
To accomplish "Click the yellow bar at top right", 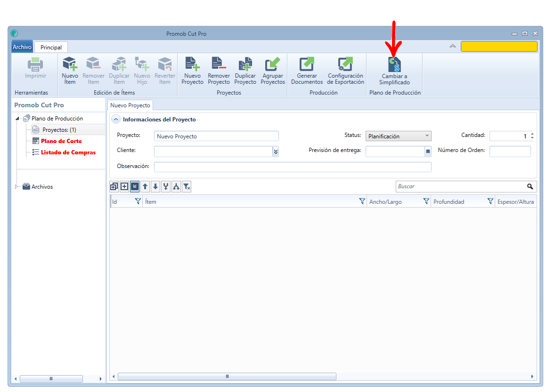I will point(499,46).
